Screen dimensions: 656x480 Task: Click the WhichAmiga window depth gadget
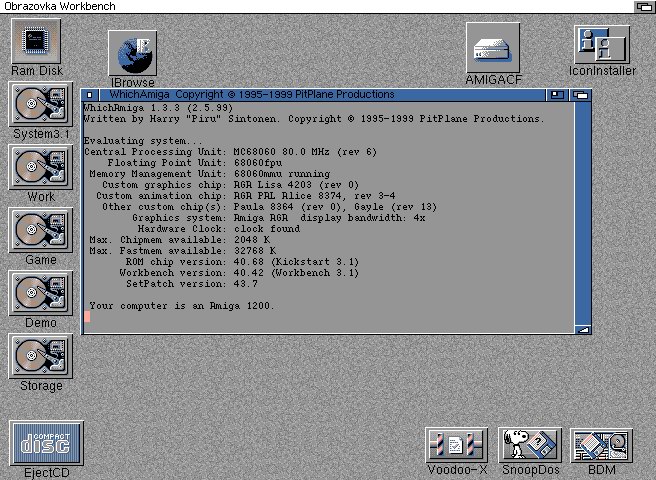pos(580,95)
